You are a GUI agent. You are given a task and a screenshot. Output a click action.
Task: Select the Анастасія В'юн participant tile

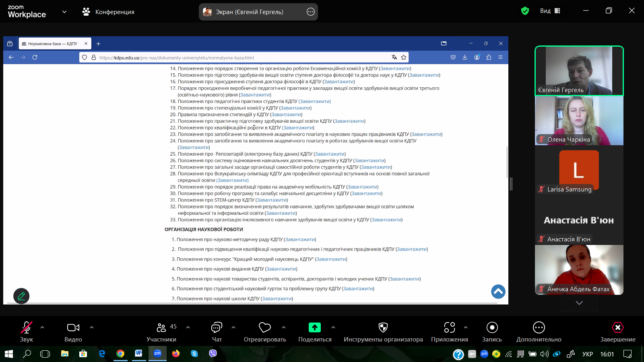579,220
